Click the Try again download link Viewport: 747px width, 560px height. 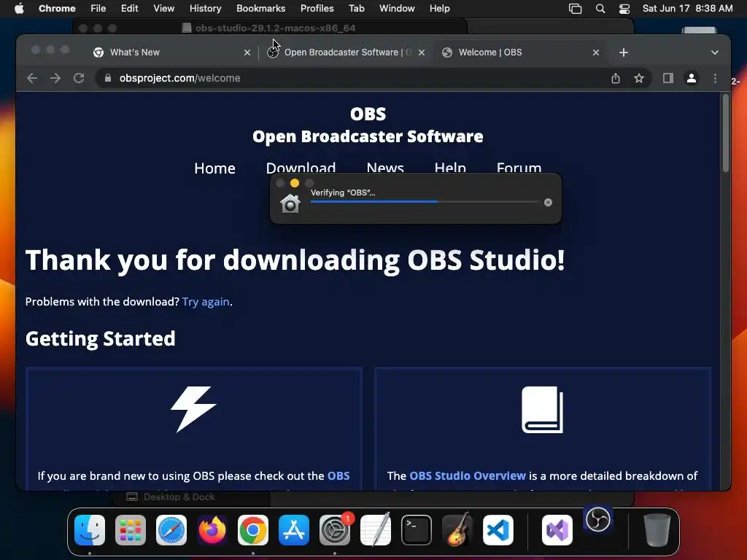tap(206, 302)
